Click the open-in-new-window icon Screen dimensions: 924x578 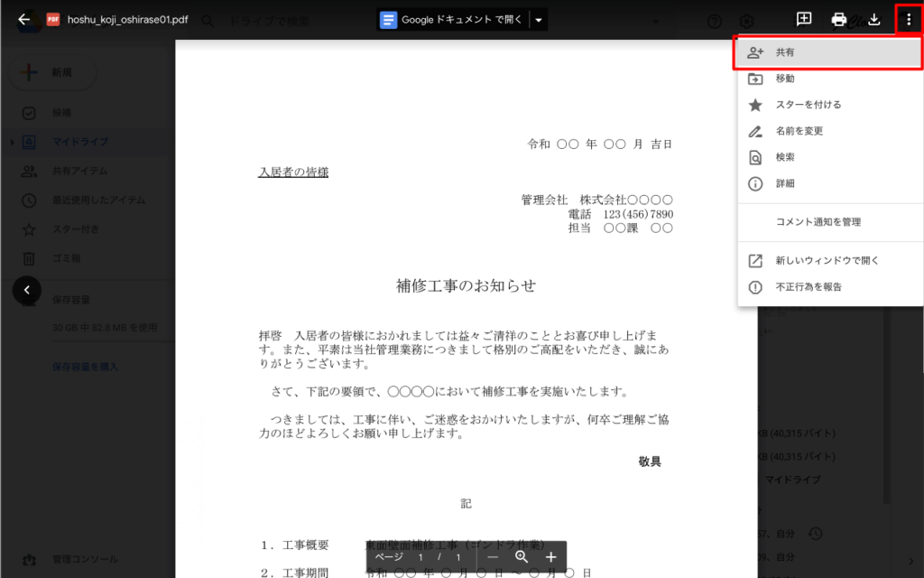[x=755, y=261]
